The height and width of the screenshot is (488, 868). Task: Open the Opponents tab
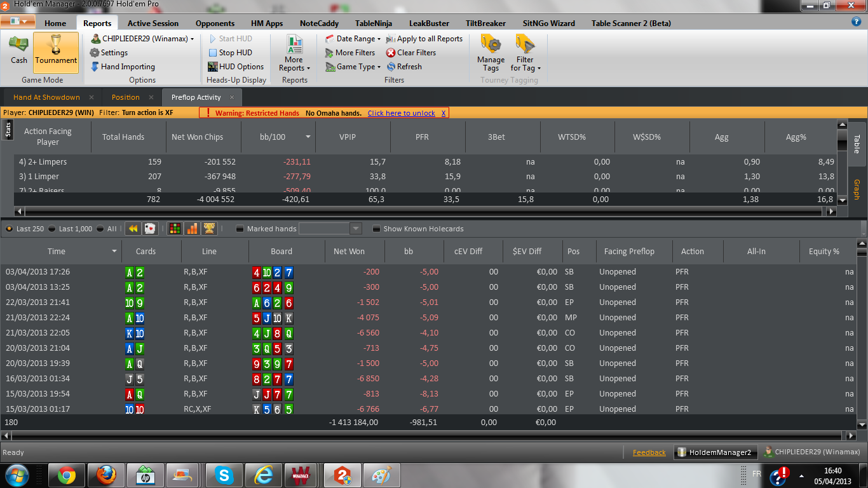coord(215,24)
